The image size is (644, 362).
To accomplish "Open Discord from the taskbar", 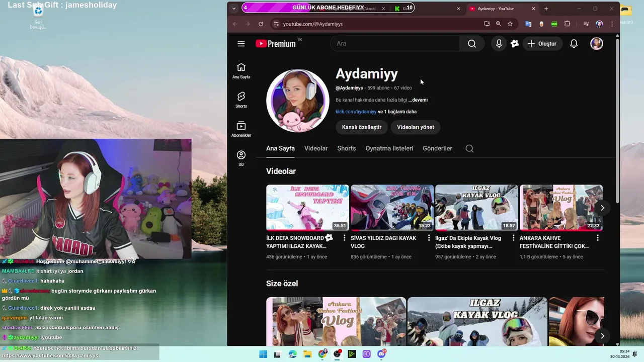I will (x=381, y=354).
